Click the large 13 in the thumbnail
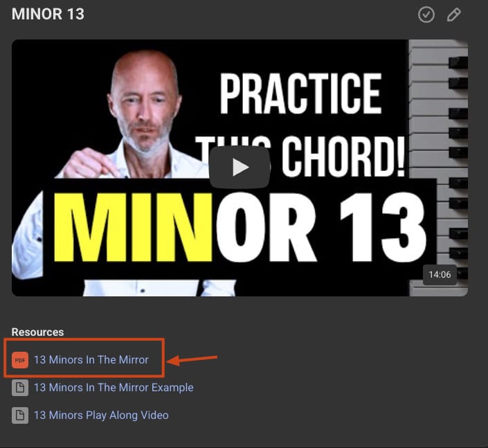The width and height of the screenshot is (488, 448). (x=383, y=226)
